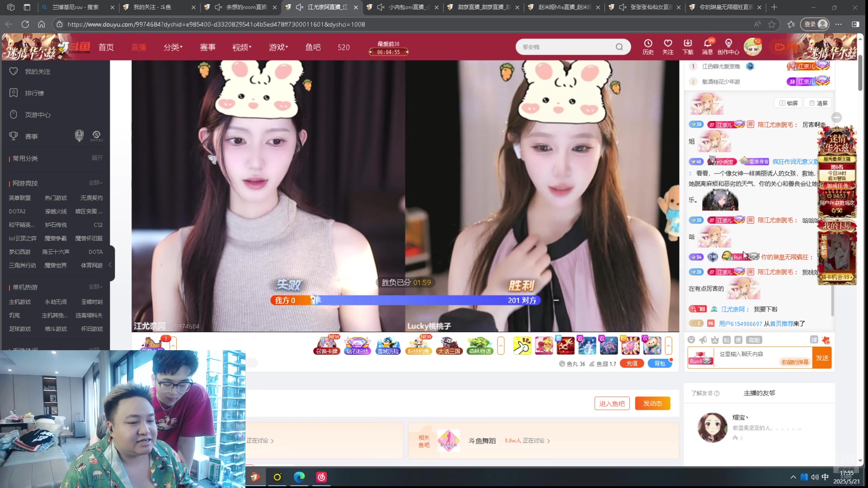This screenshot has height=488, width=868.
Task: Click the volume icon in system tray
Action: (x=815, y=477)
